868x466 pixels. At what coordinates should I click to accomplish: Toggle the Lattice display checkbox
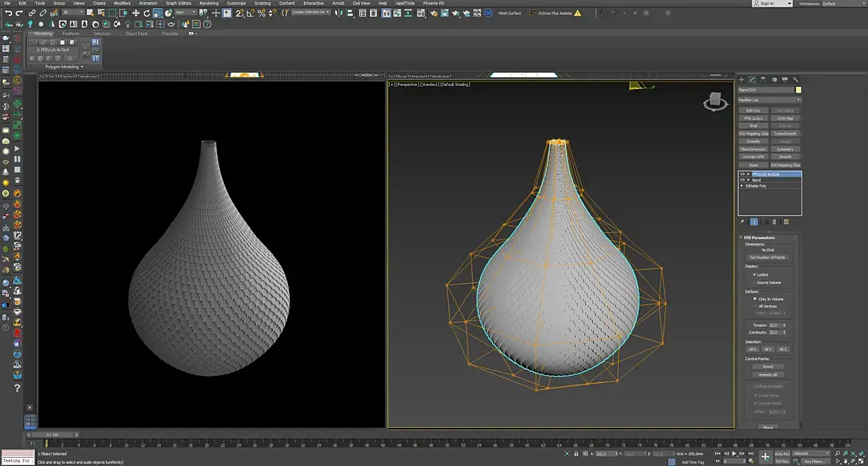click(755, 274)
